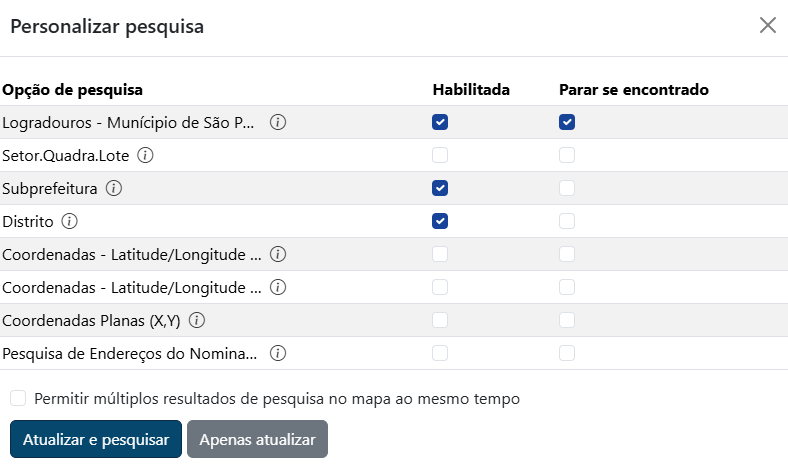Click the Subprefeitura info icon

point(114,189)
